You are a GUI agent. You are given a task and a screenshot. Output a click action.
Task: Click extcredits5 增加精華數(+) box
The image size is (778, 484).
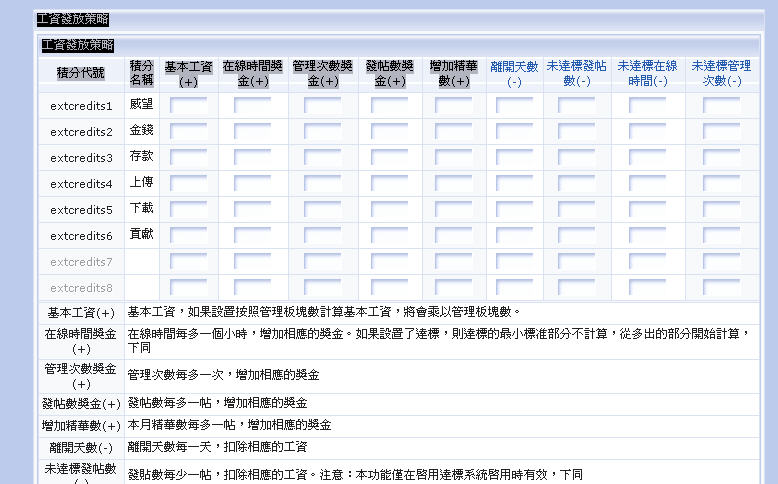(454, 209)
